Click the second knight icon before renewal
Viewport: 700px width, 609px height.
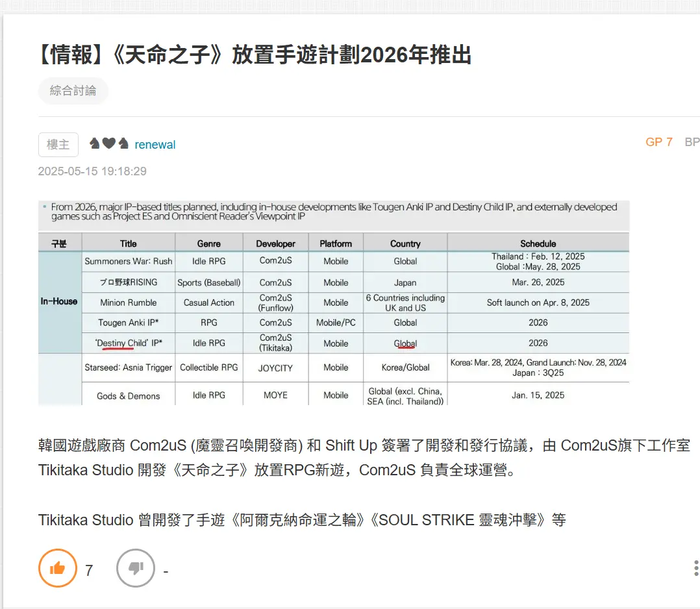pyautogui.click(x=123, y=143)
